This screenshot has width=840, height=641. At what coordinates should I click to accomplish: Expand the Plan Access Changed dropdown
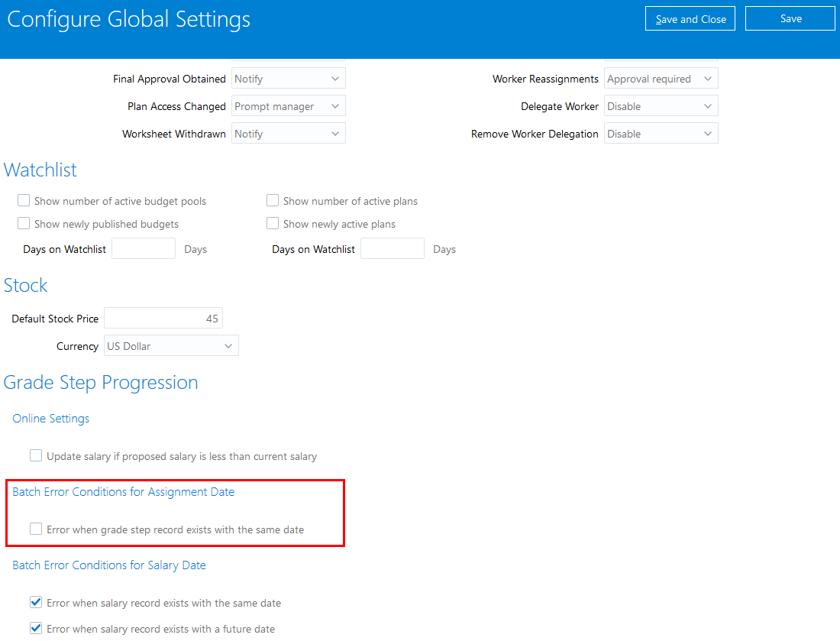(x=288, y=106)
